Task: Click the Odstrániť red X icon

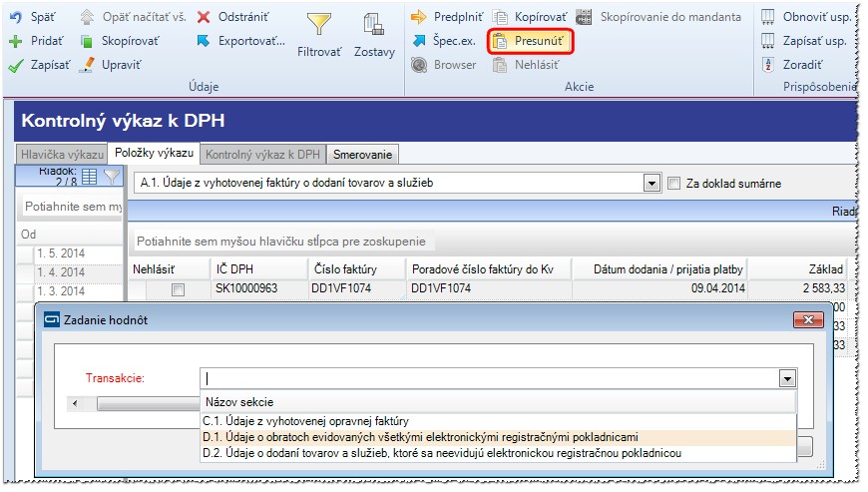Action: [204, 17]
